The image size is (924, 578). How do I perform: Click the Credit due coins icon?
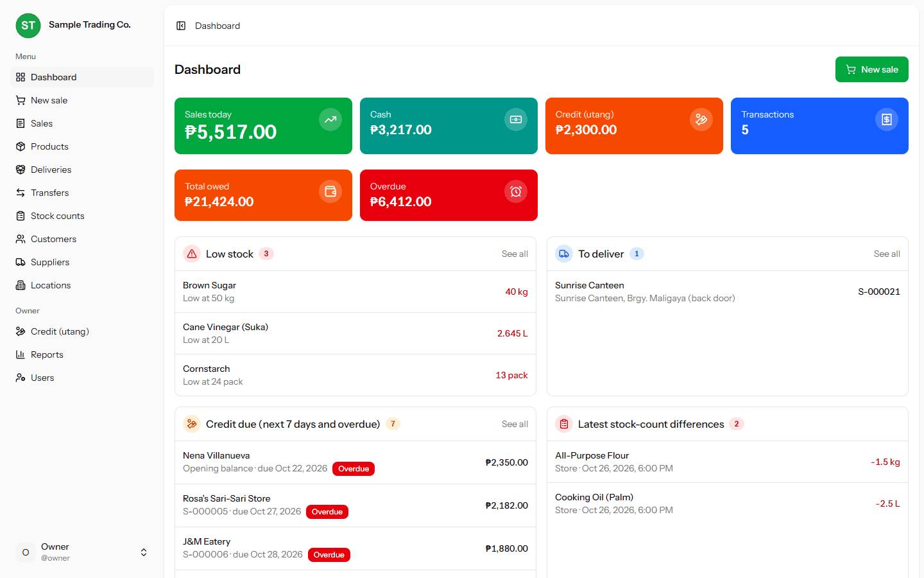tap(192, 424)
